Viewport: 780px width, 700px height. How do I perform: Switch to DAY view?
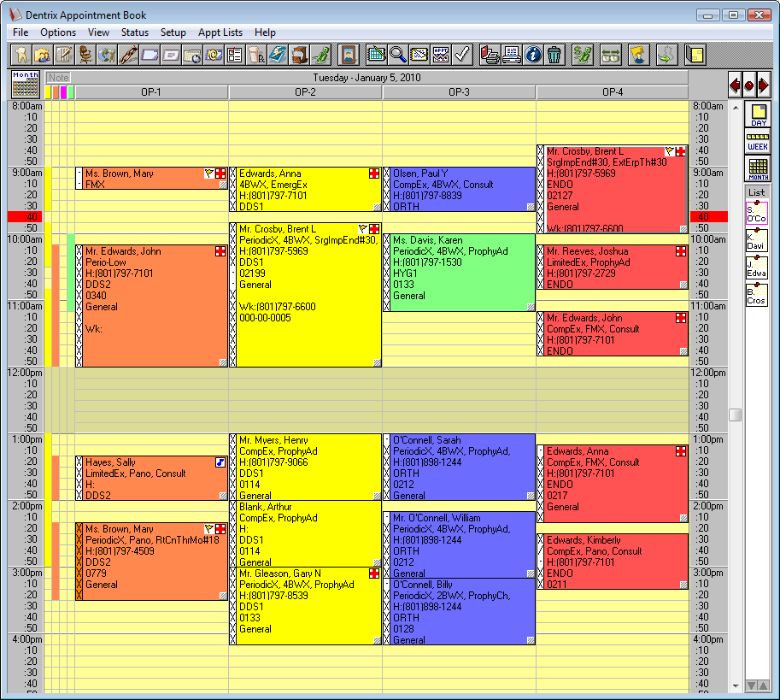(758, 115)
